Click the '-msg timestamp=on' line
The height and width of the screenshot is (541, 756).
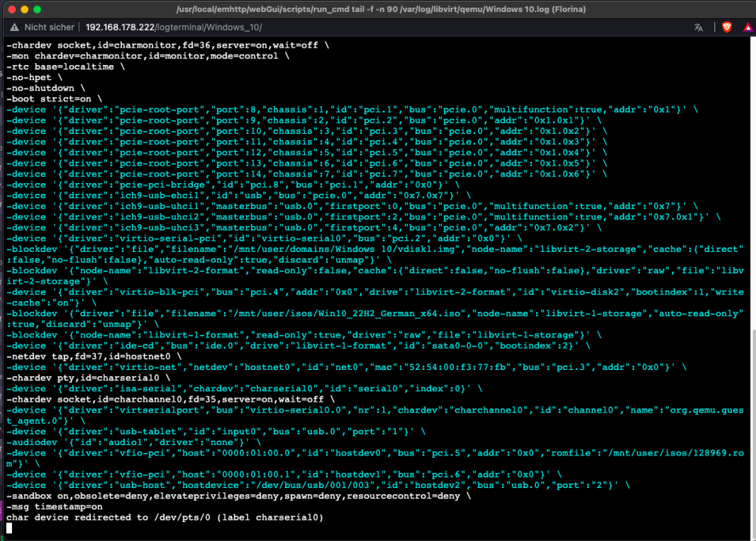(x=54, y=507)
